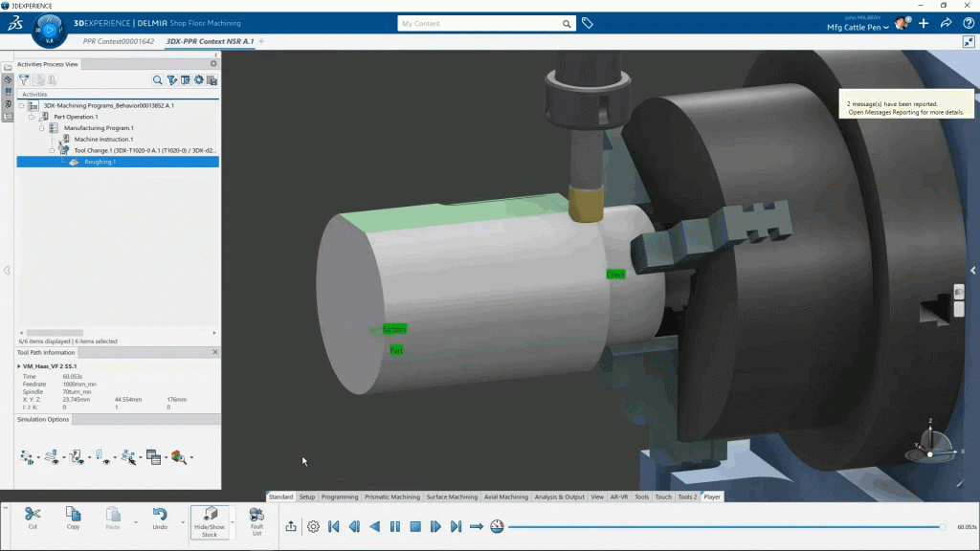Stop the simulation playback

coord(415,526)
